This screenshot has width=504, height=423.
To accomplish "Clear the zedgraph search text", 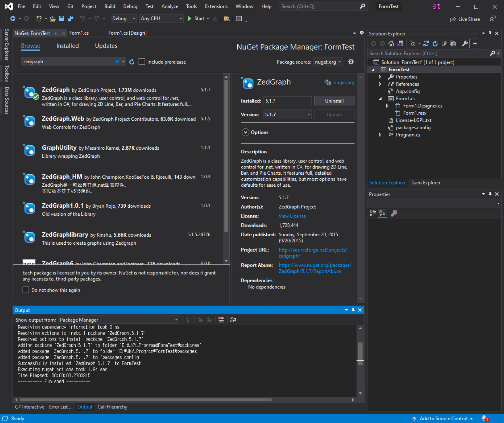I will pos(117,62).
